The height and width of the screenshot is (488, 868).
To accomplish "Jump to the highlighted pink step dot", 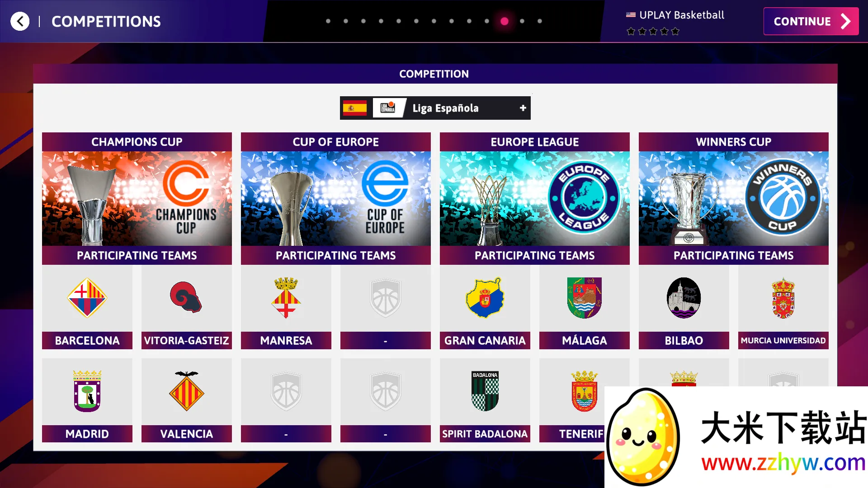I will [x=505, y=21].
